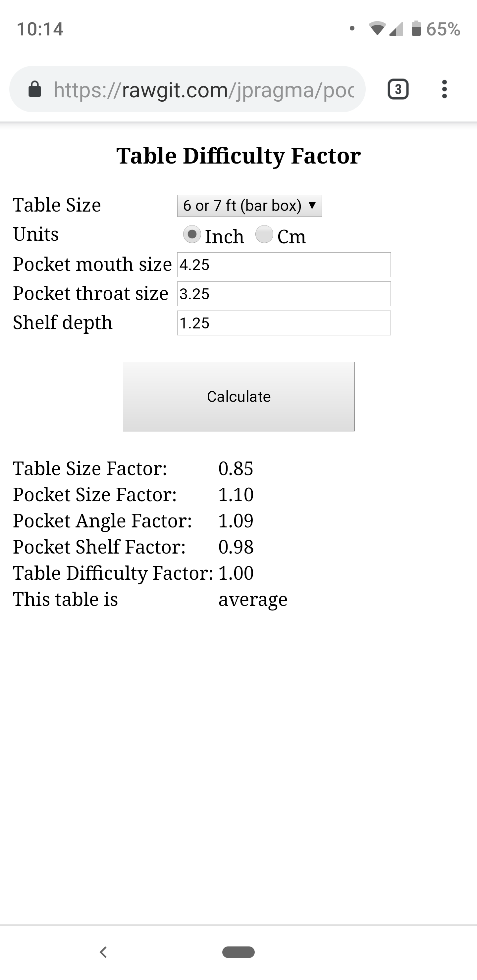Focus the Shelf depth input field
Viewport: 477px width, 980px height.
pyautogui.click(x=284, y=323)
